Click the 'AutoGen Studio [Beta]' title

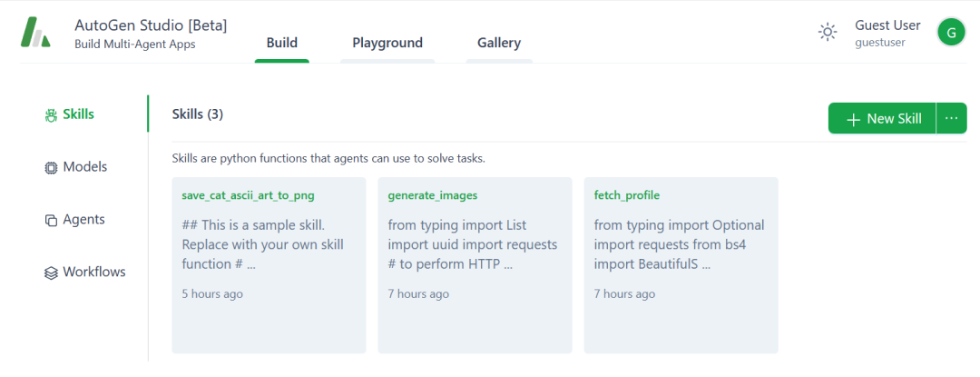(151, 25)
